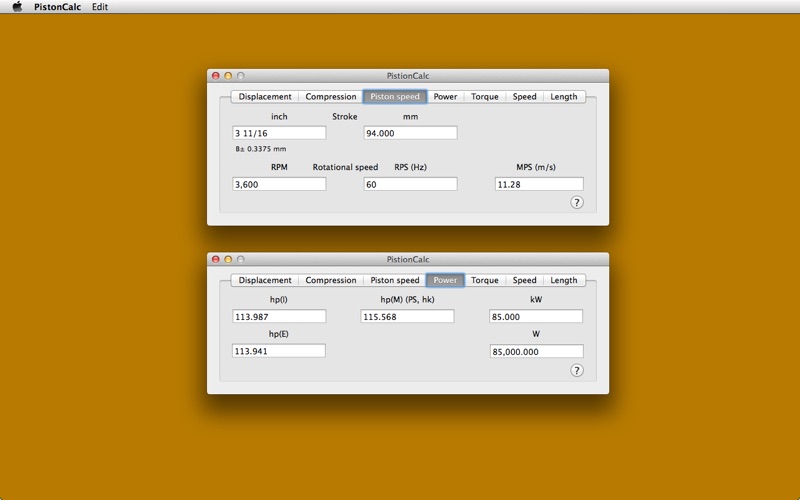This screenshot has width=800, height=500.
Task: Open the PistonCalc application menu
Action: click(x=57, y=7)
